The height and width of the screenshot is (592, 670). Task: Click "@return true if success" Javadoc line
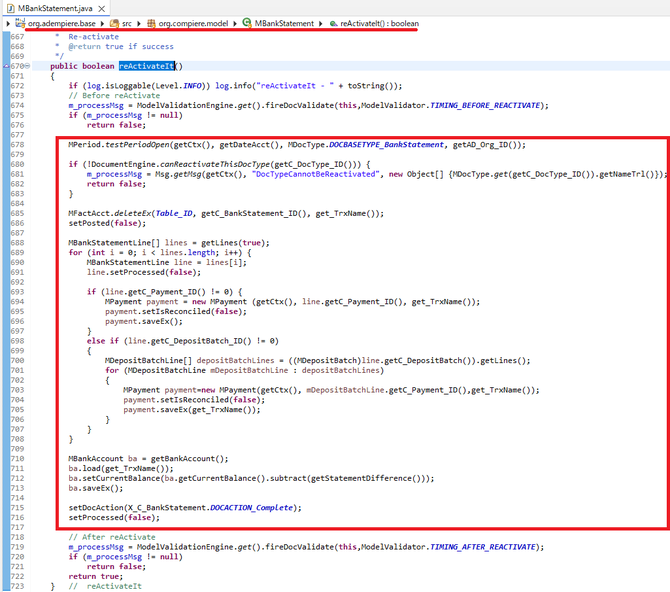click(x=121, y=46)
